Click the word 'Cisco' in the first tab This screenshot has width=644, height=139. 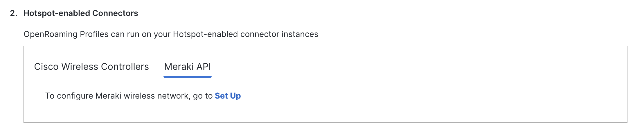(x=46, y=67)
